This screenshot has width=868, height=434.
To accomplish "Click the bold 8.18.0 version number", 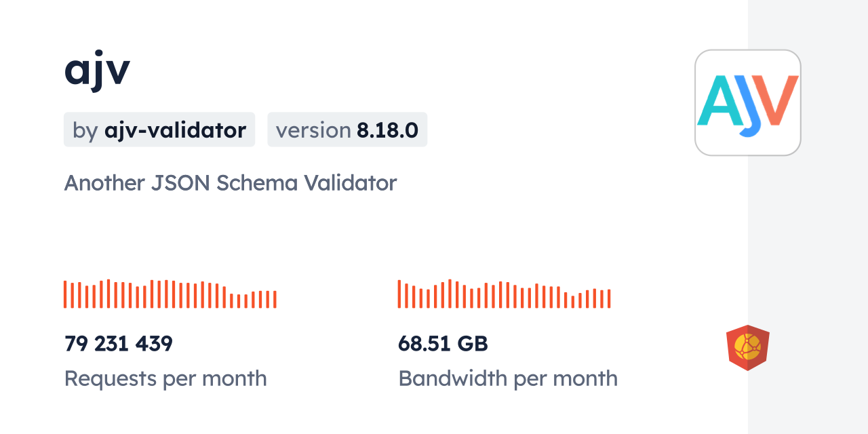I will [x=387, y=130].
